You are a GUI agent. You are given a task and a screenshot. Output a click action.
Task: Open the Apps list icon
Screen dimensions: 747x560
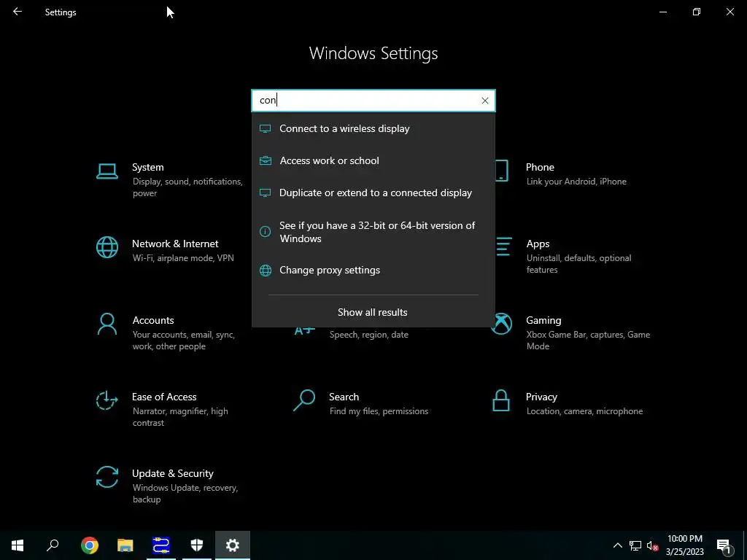pyautogui.click(x=503, y=246)
